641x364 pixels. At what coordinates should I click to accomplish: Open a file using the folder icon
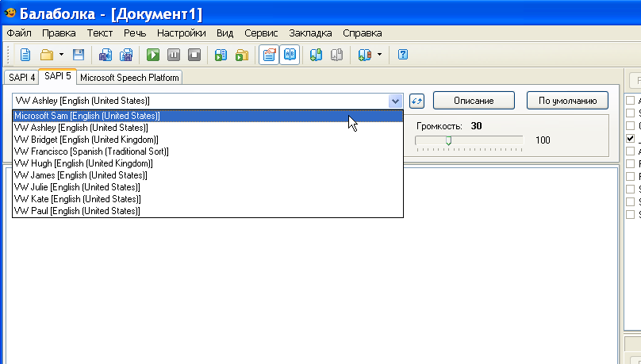(x=47, y=55)
